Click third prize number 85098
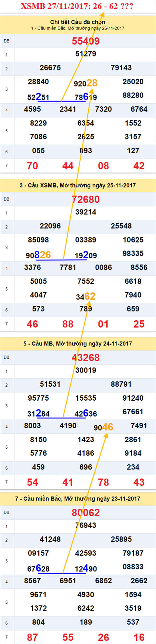Screen dimensions: 156x644 [38, 240]
